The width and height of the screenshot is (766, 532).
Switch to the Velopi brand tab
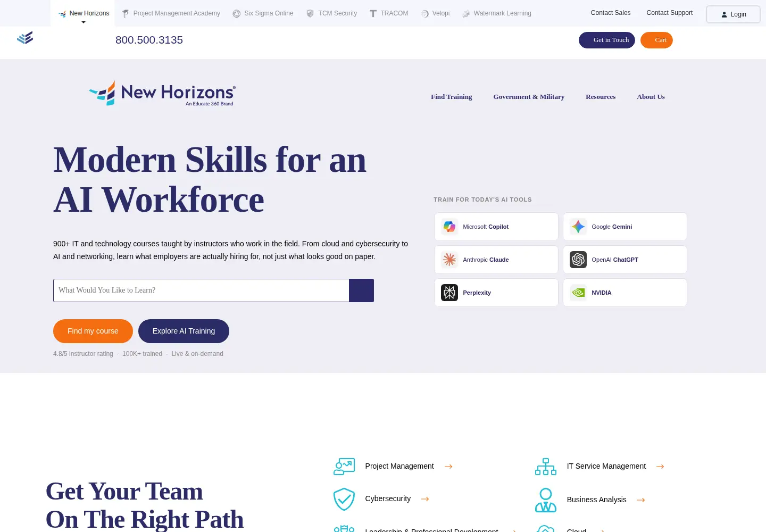point(435,13)
